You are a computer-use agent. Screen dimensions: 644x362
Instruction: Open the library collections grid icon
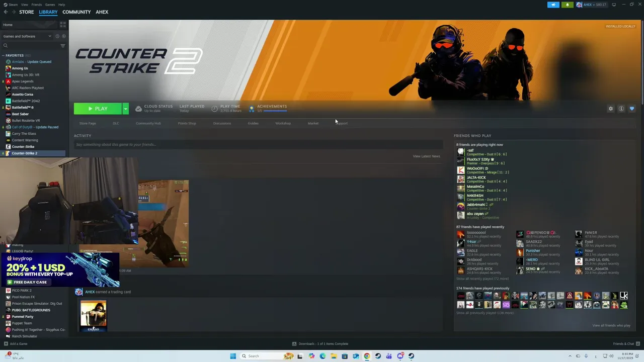[63, 24]
